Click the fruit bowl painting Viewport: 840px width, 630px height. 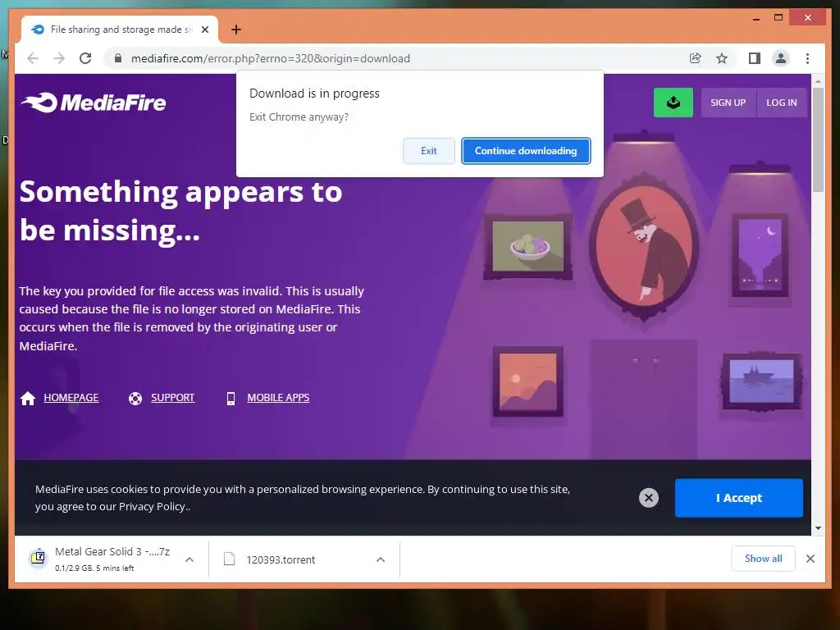pos(528,246)
